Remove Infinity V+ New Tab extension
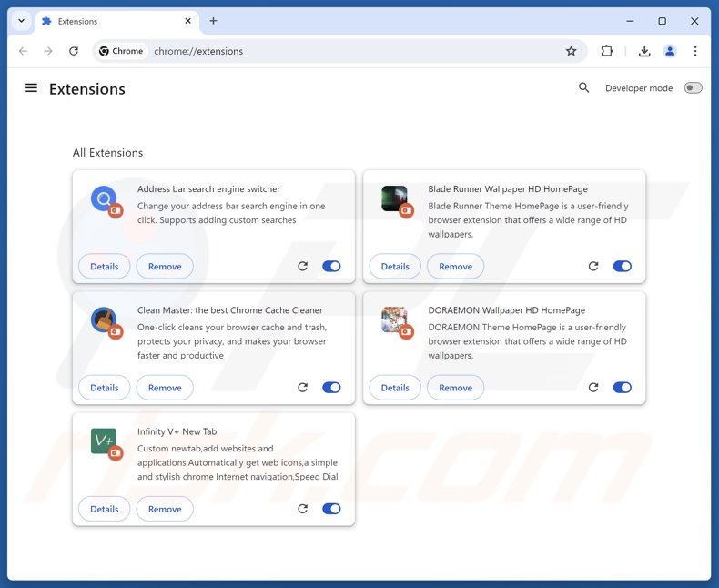The height and width of the screenshot is (588, 719). pos(165,509)
